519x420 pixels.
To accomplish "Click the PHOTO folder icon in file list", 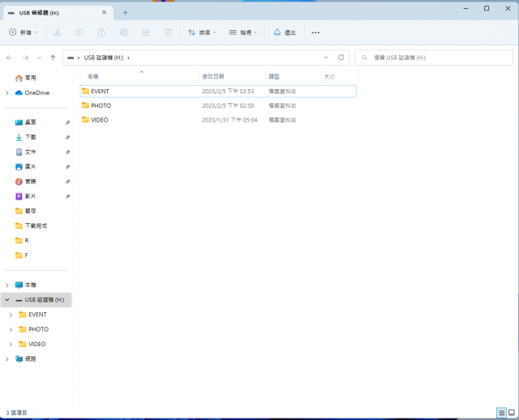I will pos(85,105).
